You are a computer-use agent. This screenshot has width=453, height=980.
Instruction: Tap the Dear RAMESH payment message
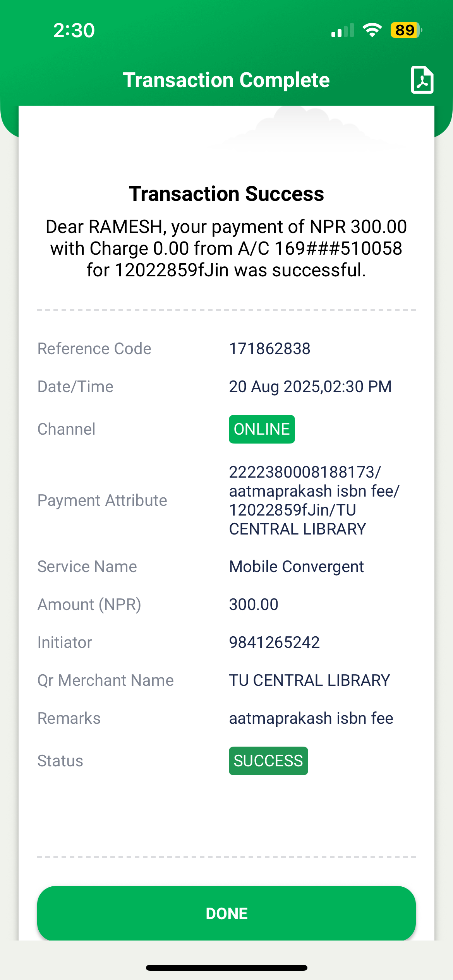click(x=226, y=248)
